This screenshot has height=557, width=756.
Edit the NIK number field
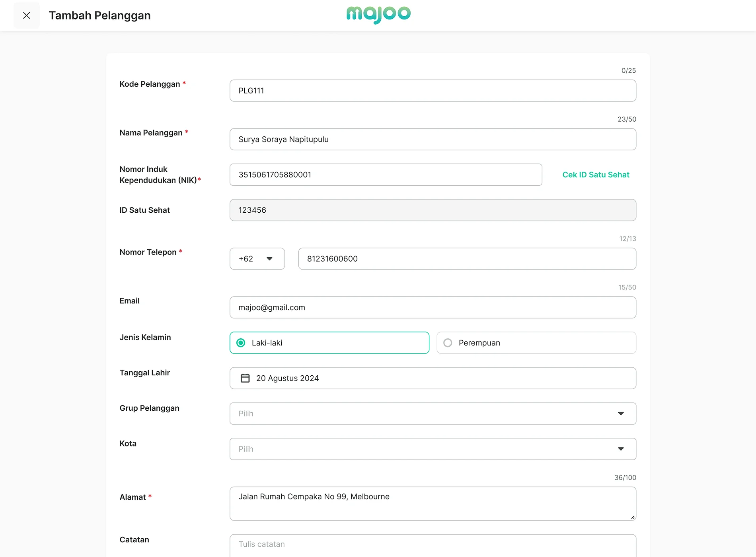pos(386,175)
